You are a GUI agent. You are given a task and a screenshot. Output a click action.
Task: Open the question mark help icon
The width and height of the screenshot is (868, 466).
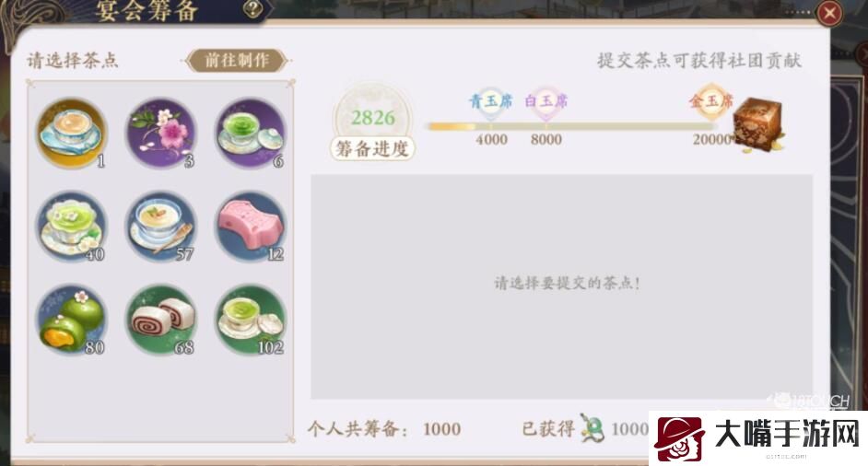(252, 9)
